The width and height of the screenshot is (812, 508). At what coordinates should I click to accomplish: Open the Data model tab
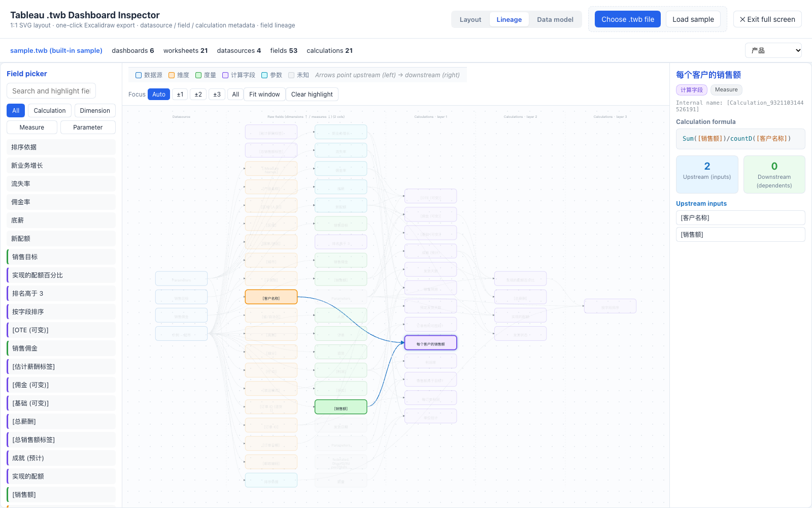click(x=555, y=20)
